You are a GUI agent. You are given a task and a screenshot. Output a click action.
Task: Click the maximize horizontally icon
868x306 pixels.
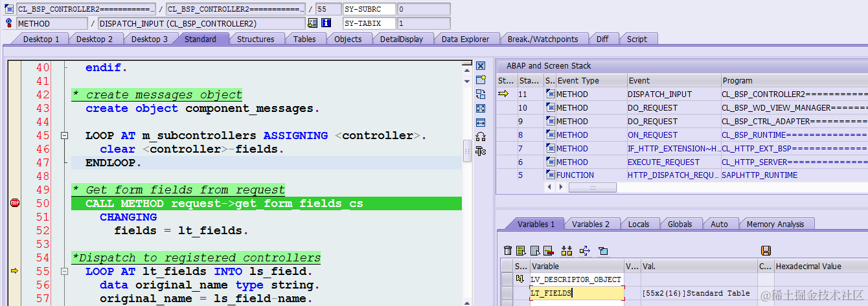[x=481, y=122]
